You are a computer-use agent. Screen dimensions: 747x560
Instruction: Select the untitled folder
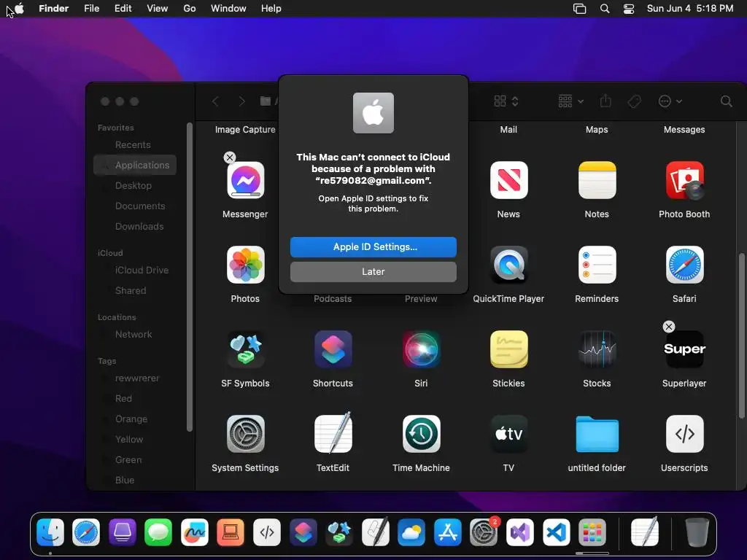(x=597, y=434)
